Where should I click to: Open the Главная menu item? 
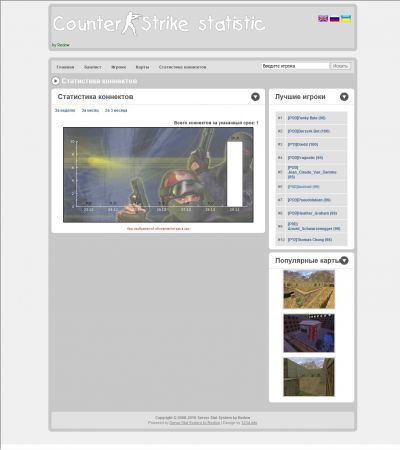(65, 67)
